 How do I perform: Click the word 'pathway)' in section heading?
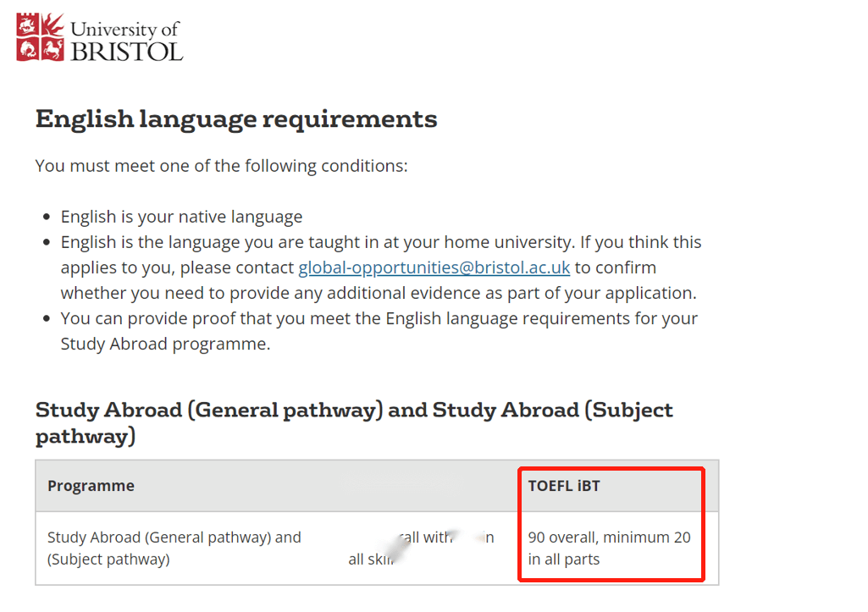point(86,437)
